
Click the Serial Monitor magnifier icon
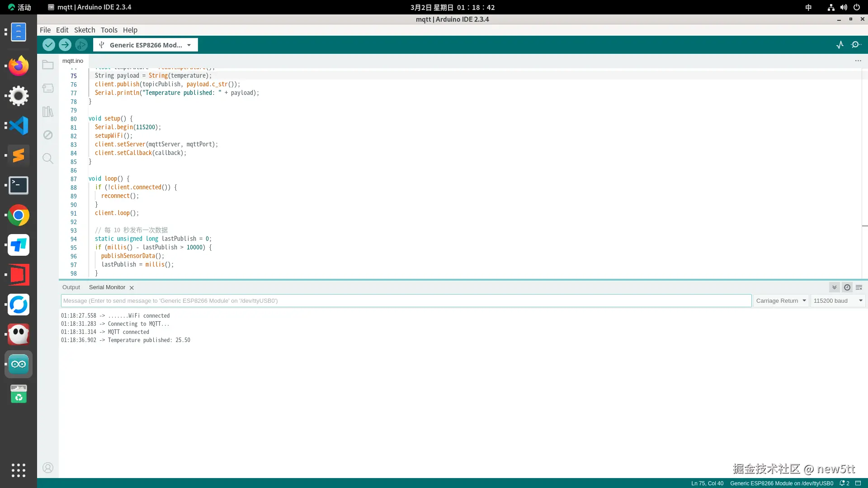[856, 45]
